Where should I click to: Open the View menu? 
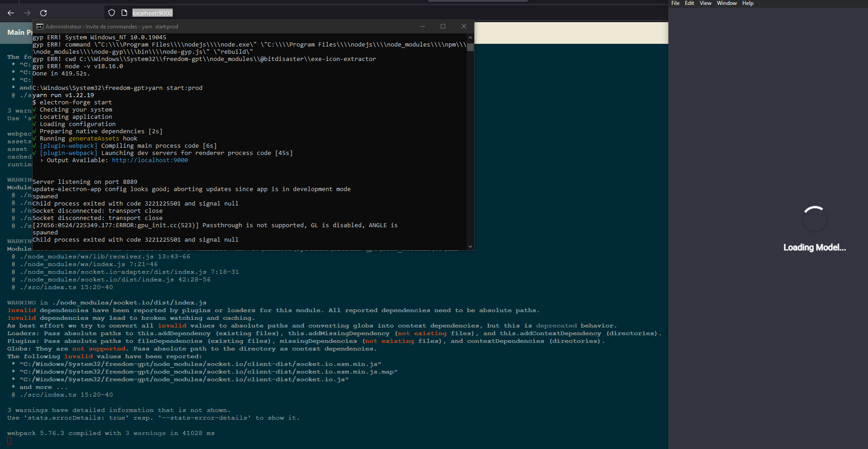click(705, 3)
